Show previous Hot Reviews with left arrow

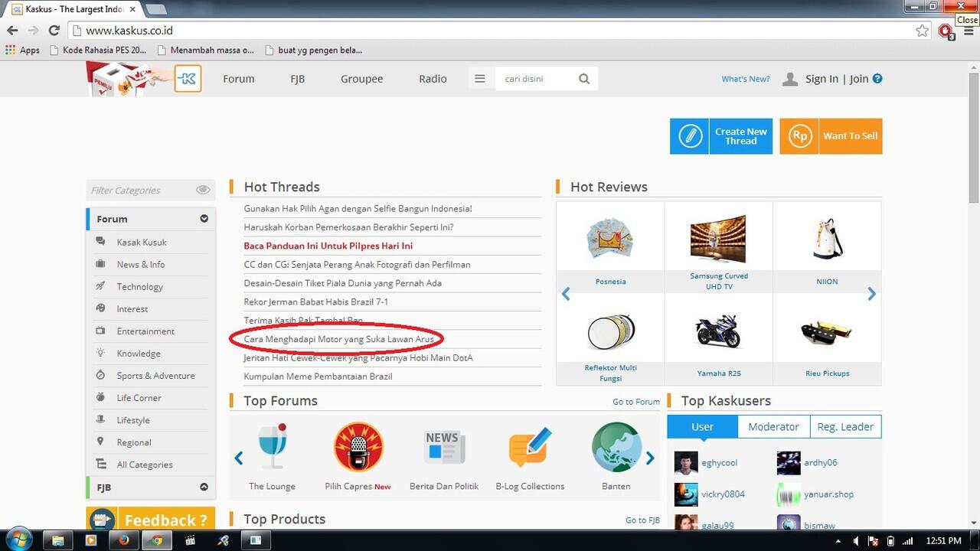[566, 294]
